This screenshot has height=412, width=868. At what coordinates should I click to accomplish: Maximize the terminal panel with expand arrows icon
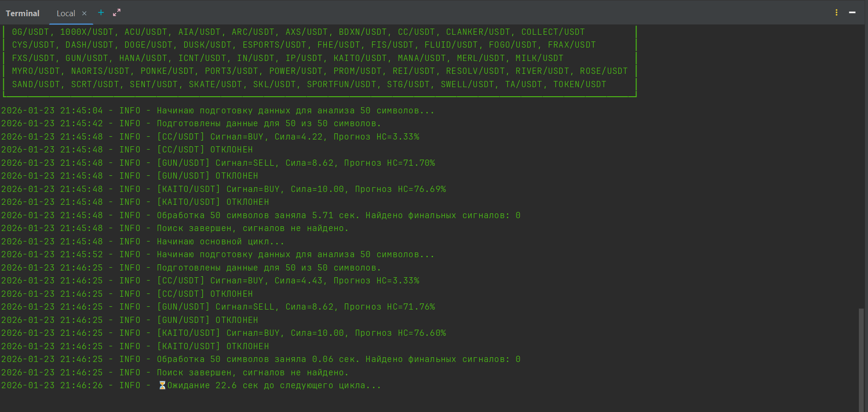117,13
